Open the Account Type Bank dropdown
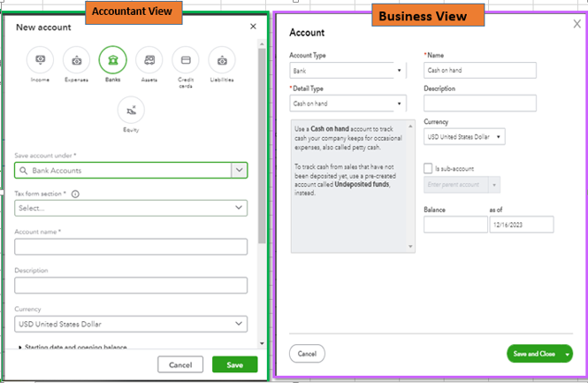This screenshot has height=383, width=588. (x=347, y=71)
